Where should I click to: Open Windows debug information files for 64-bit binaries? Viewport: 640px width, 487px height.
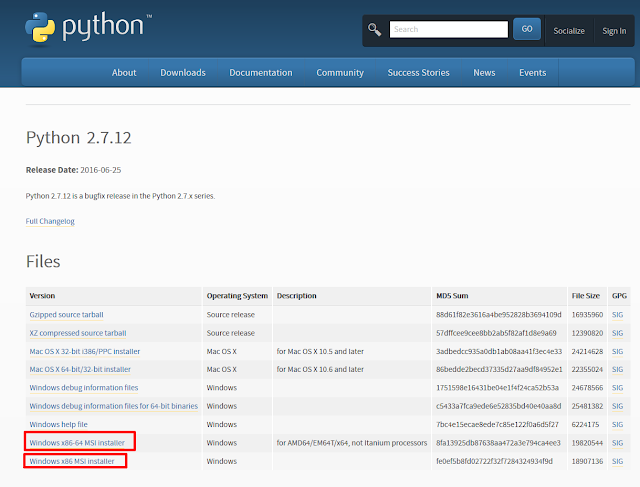click(x=113, y=406)
